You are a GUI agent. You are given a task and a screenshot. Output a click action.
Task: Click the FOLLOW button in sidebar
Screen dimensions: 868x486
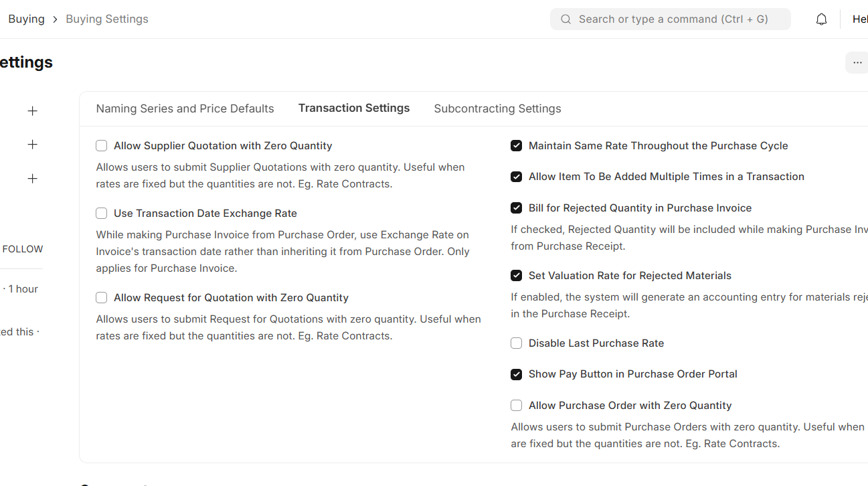(22, 249)
